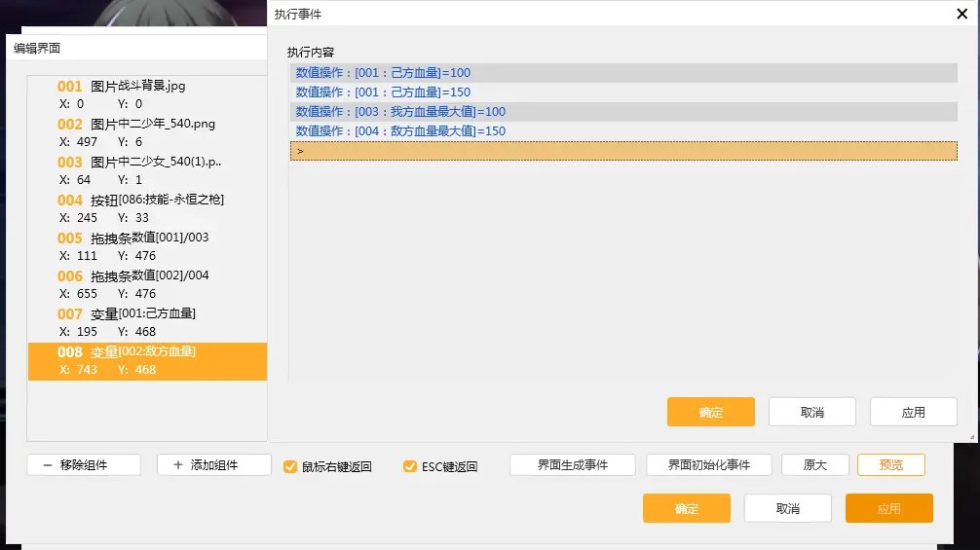Click the 预览 preview button
Viewport: 980px width, 550px height.
890,465
